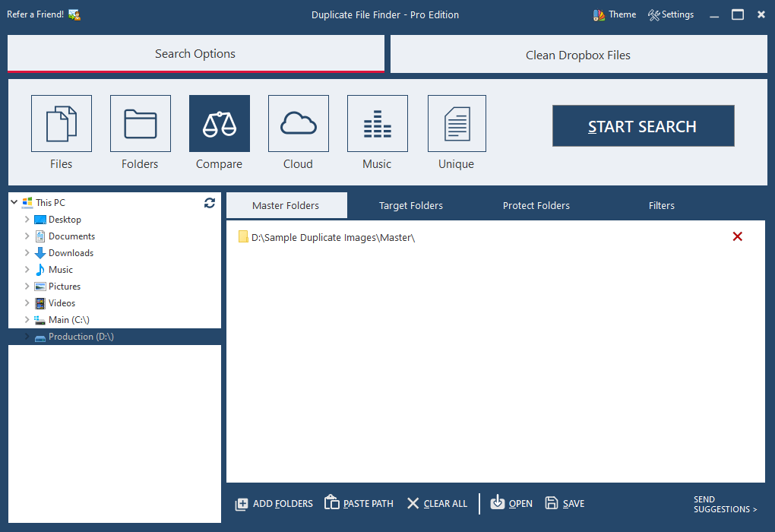Viewport: 775px width, 532px height.
Task: Select the Downloads folder in tree
Action: [71, 253]
